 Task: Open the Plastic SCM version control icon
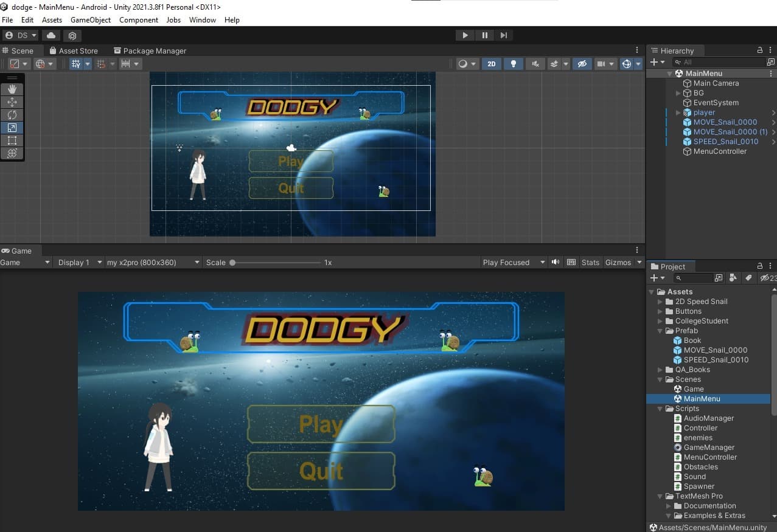click(x=72, y=35)
